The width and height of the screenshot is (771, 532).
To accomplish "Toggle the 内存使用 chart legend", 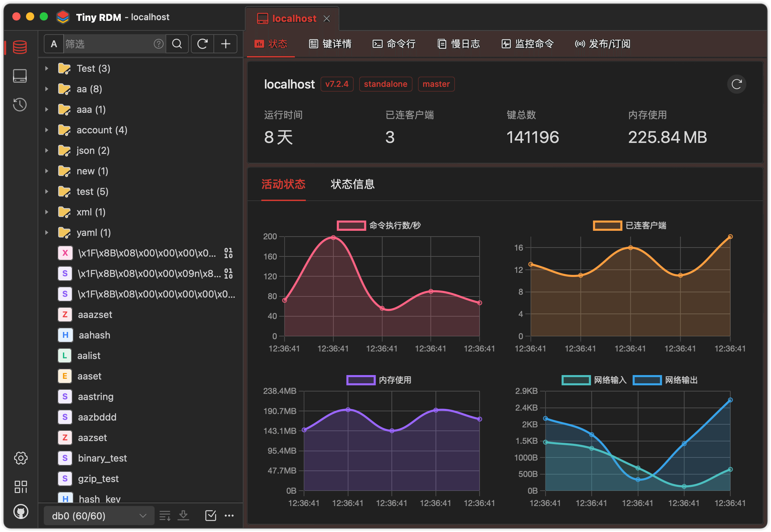I will [379, 380].
